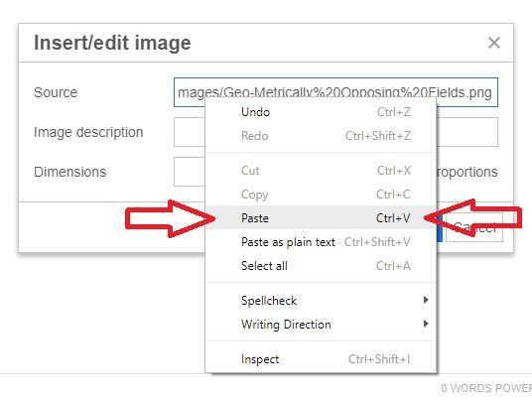This screenshot has width=532, height=400.
Task: Select Redo from the context menu
Action: [x=321, y=136]
